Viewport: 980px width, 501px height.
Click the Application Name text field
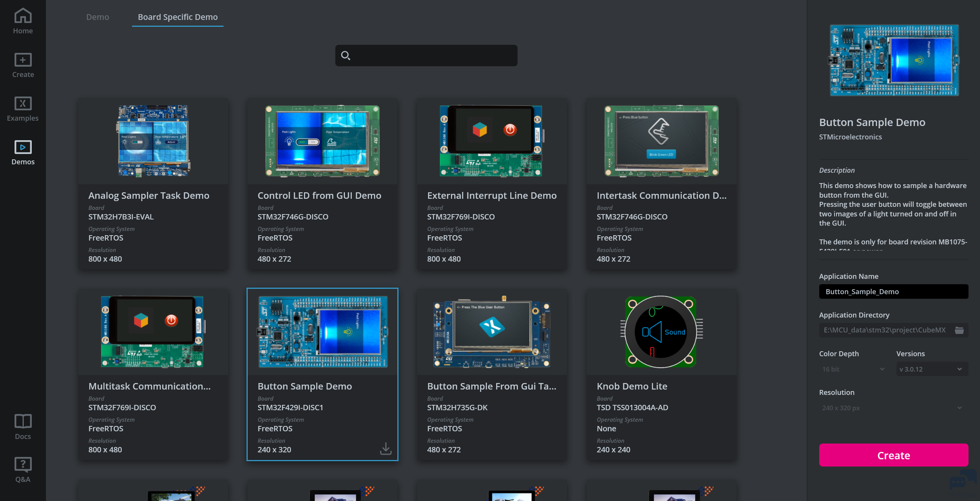pos(893,291)
